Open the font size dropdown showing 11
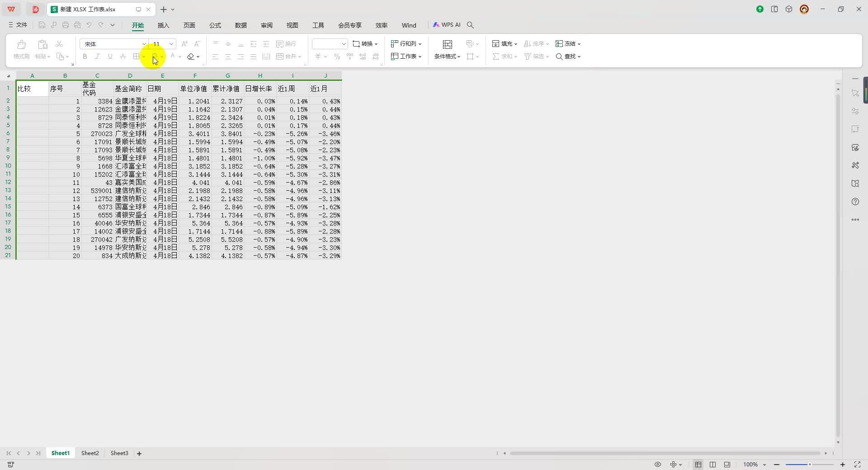868x470 pixels. pos(171,44)
